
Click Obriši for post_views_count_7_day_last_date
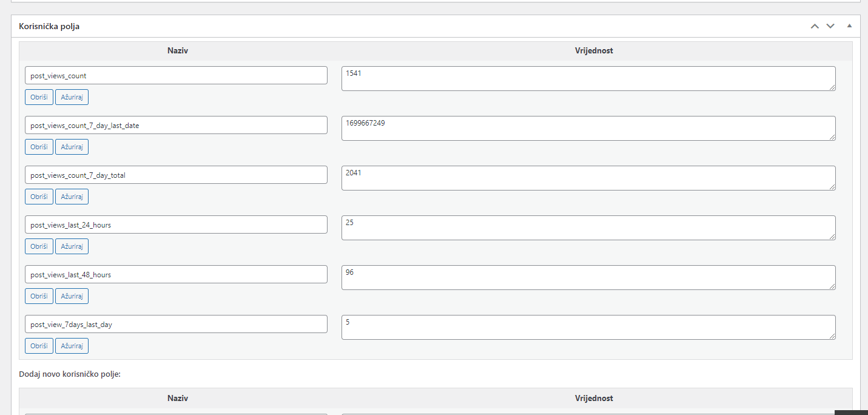[x=39, y=147]
